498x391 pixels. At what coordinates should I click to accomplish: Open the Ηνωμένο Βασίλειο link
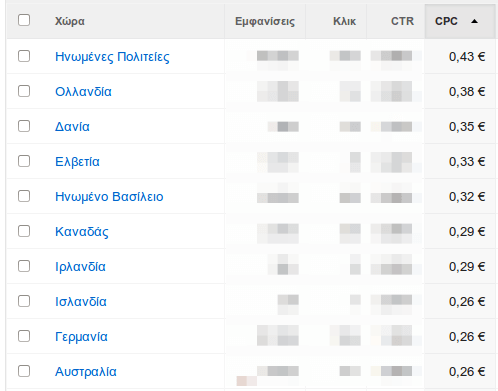click(x=109, y=197)
